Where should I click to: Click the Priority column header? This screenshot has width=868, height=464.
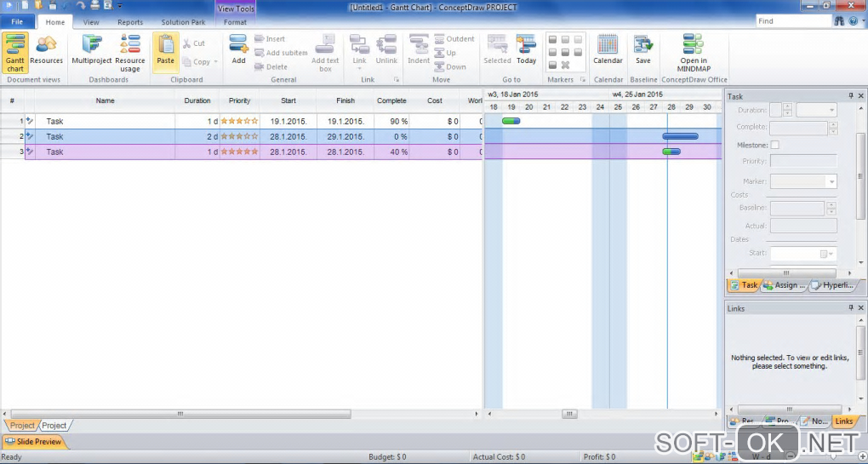(x=240, y=100)
